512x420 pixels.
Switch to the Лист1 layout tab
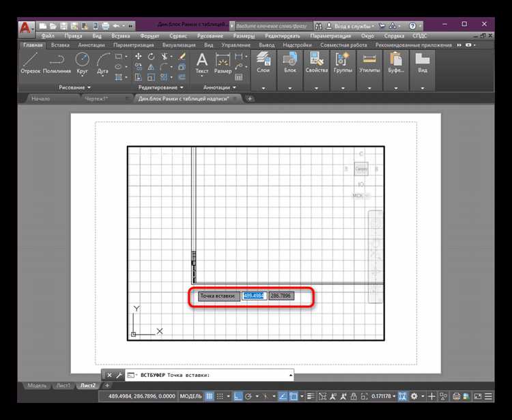coord(63,385)
